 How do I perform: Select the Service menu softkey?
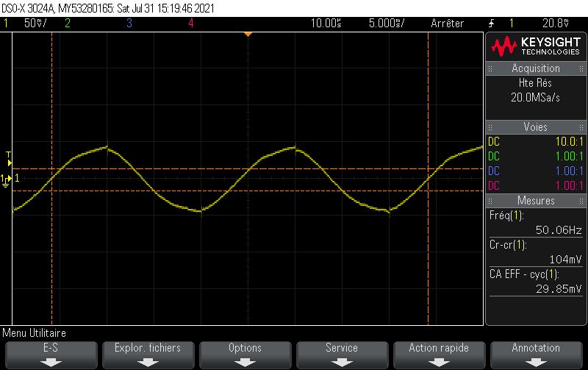pyautogui.click(x=342, y=354)
